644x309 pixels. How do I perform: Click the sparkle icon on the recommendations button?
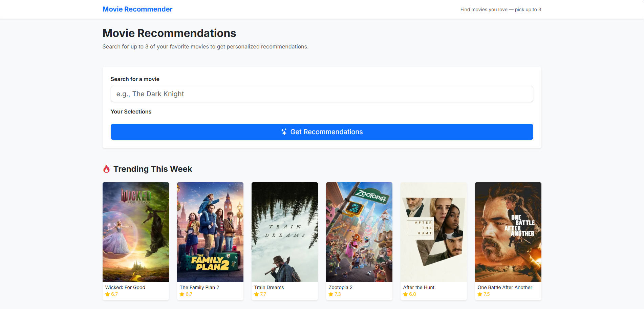pos(284,132)
